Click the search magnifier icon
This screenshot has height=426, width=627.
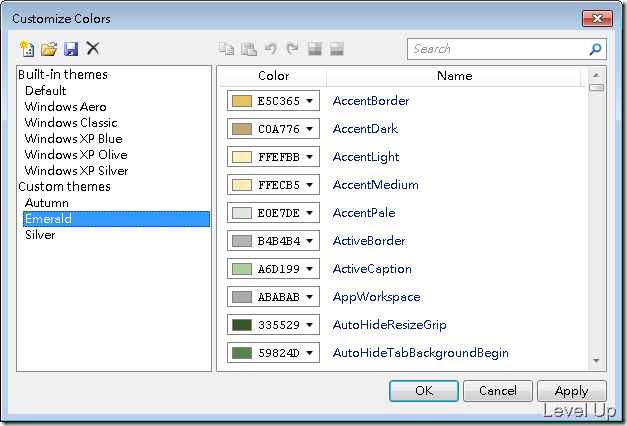tap(595, 49)
